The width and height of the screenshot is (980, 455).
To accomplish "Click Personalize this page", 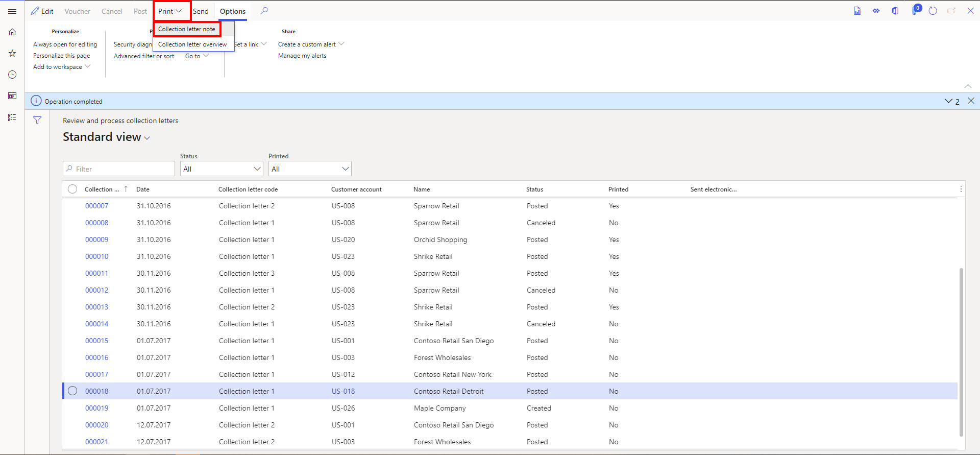I will point(62,56).
